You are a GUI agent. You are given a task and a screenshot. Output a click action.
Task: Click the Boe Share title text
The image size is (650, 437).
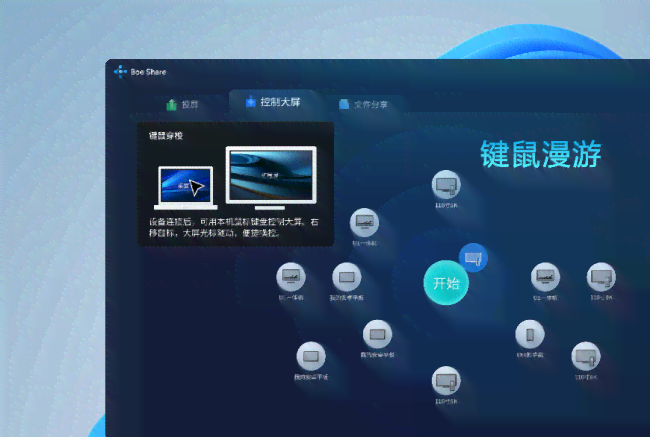pos(148,72)
